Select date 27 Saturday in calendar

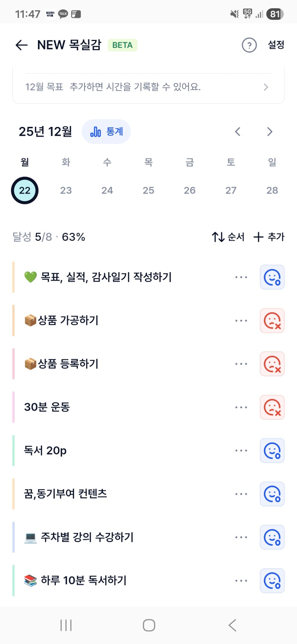pyautogui.click(x=231, y=190)
